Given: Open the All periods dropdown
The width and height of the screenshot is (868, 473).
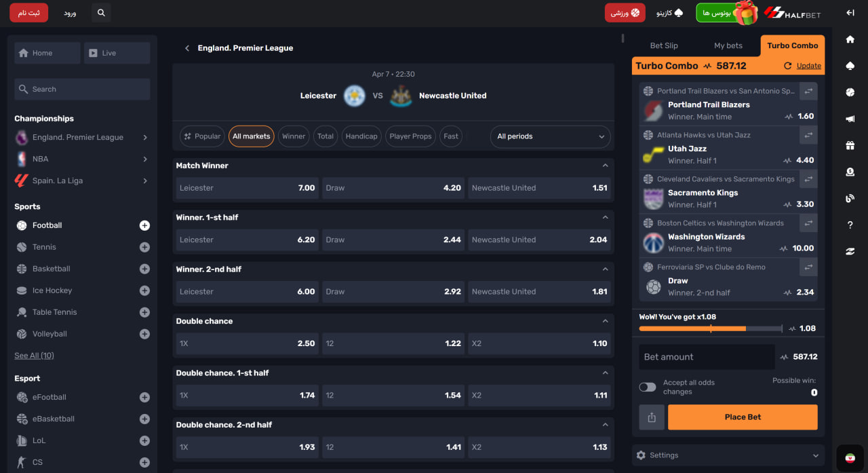Looking at the screenshot, I should click(550, 136).
